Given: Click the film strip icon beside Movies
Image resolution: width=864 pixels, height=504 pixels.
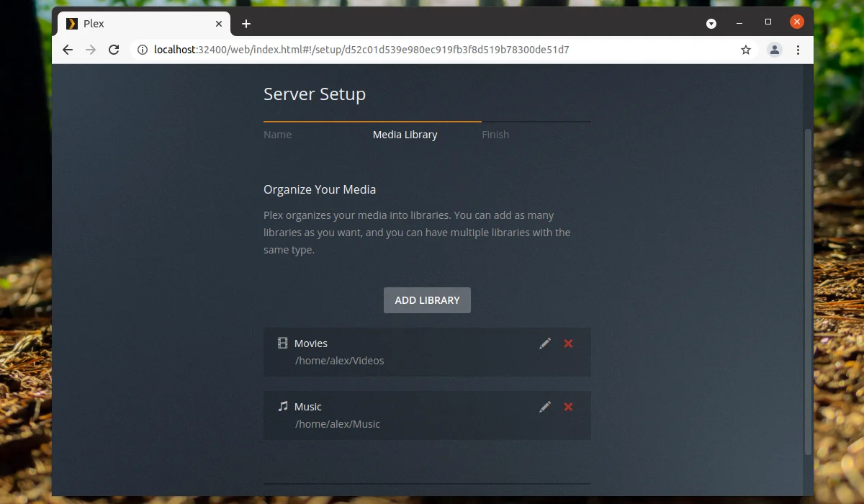Looking at the screenshot, I should click(283, 343).
